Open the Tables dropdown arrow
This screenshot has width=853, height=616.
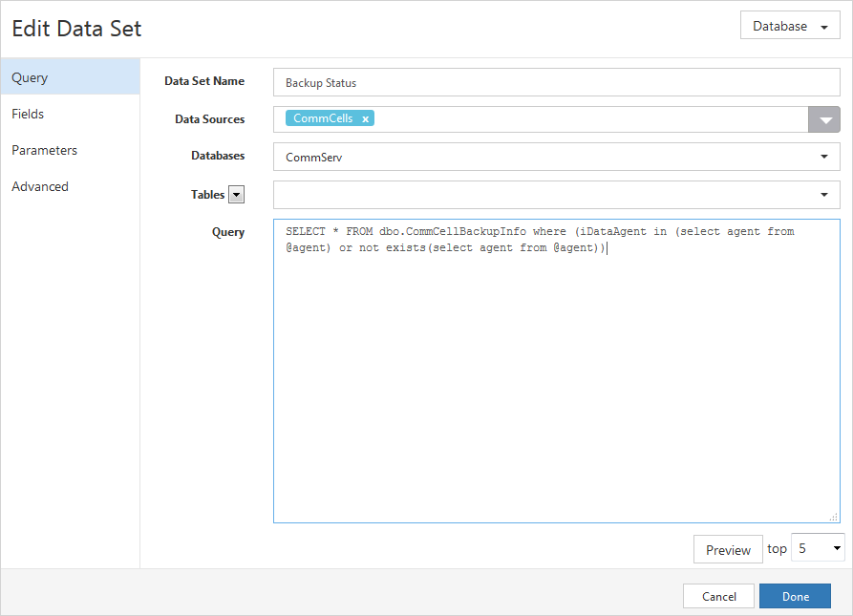(x=825, y=194)
